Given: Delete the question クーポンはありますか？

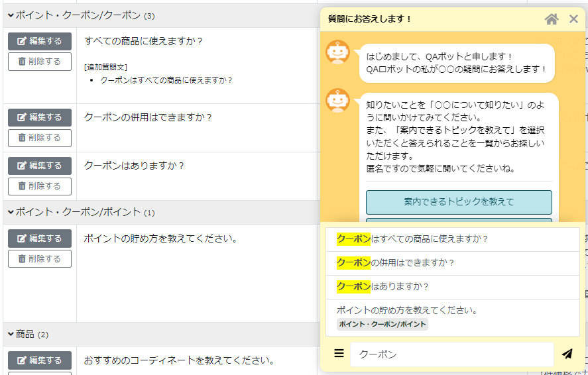Looking at the screenshot, I should 40,186.
